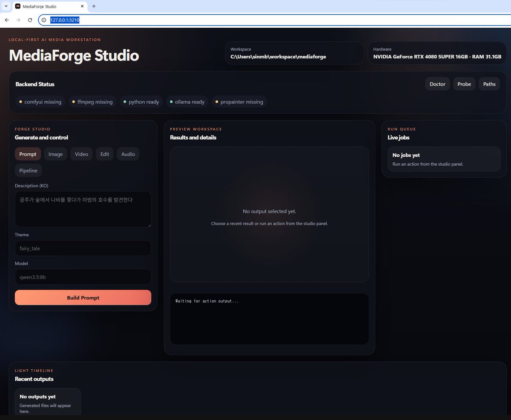Viewport: 511px width, 420px height.
Task: Focus the Description (KO) text area
Action: (83, 209)
